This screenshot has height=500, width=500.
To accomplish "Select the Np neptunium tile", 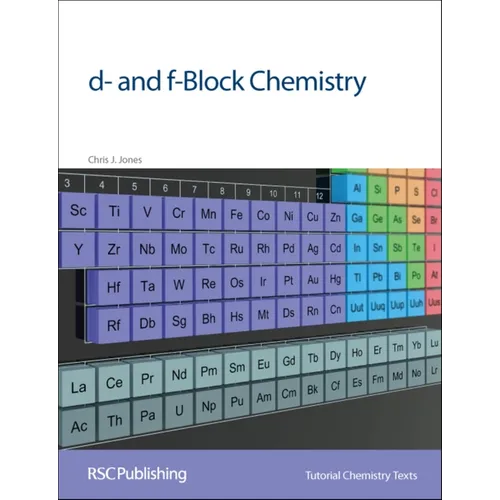I will click(x=209, y=406).
